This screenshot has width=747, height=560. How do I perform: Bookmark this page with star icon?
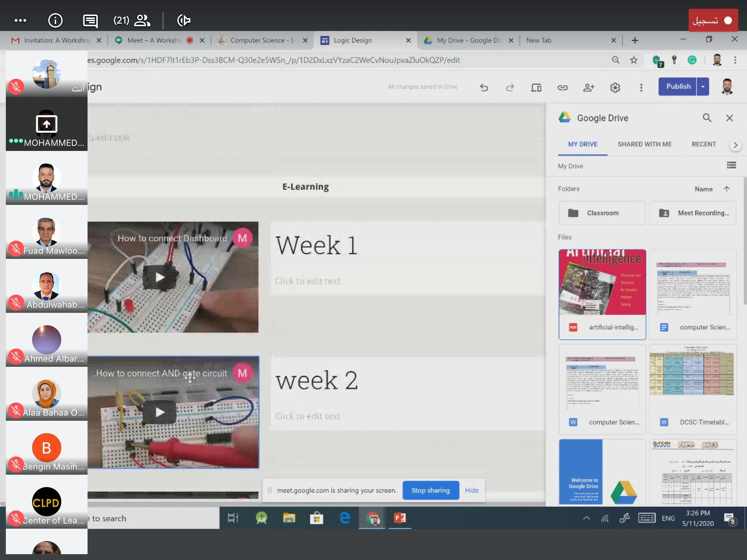[x=634, y=60]
